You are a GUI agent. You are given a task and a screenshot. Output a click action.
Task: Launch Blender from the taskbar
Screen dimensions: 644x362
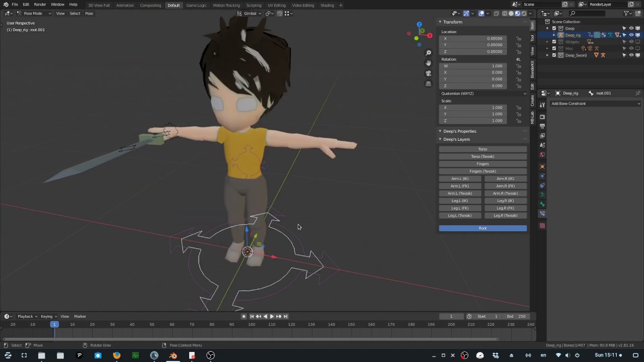[173, 355]
